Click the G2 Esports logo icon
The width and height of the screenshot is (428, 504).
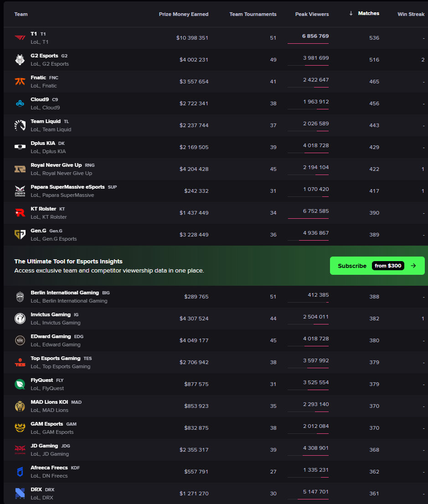click(x=20, y=60)
